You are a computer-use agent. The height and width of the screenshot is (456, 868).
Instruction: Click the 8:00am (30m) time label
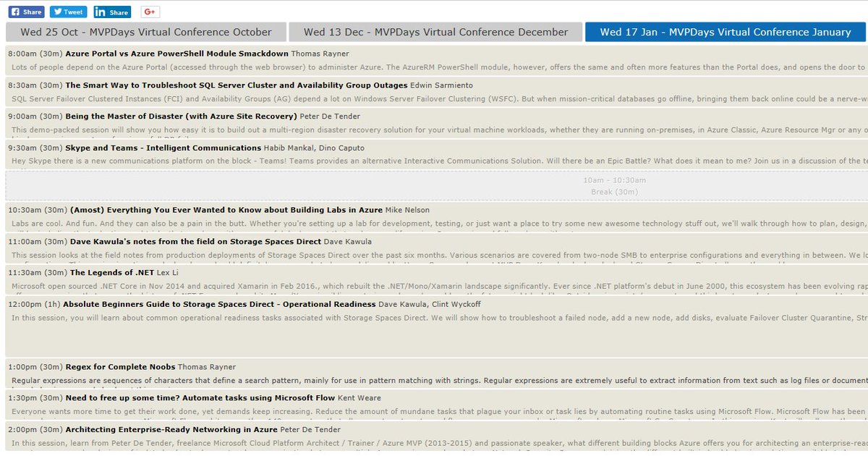[x=35, y=54]
